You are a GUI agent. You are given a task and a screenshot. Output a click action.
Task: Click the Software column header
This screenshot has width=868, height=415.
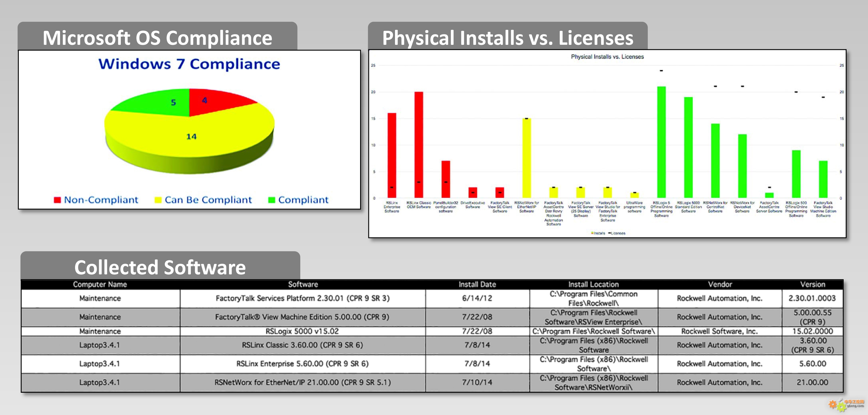303,284
